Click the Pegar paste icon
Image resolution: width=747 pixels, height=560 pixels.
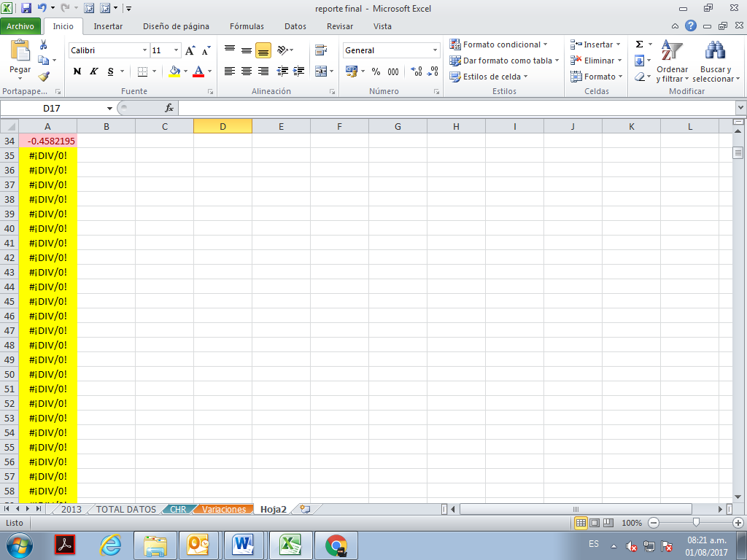20,50
